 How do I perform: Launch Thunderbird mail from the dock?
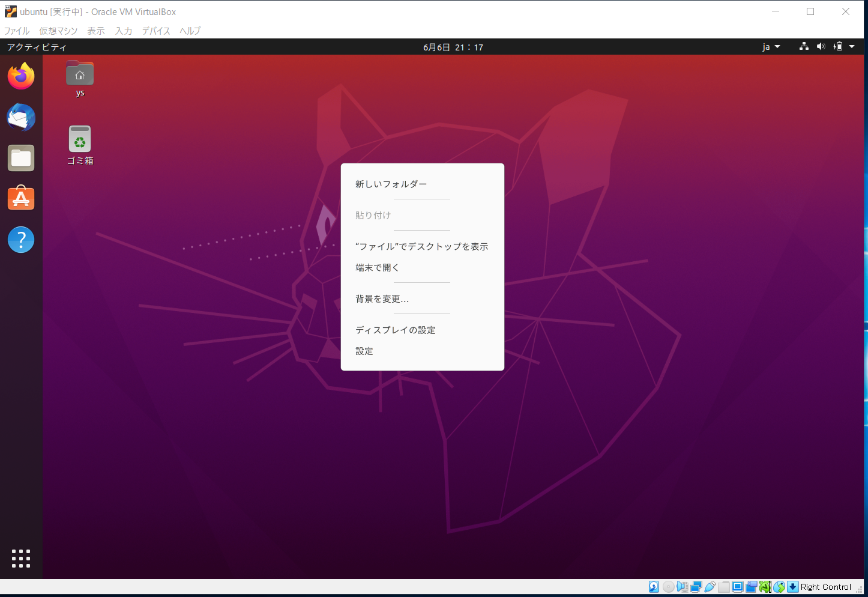coord(21,117)
